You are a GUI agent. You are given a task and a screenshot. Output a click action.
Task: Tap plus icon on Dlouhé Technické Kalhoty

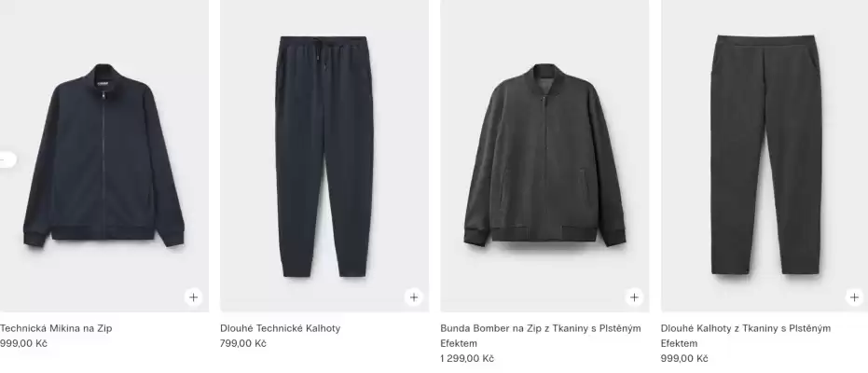tap(414, 297)
